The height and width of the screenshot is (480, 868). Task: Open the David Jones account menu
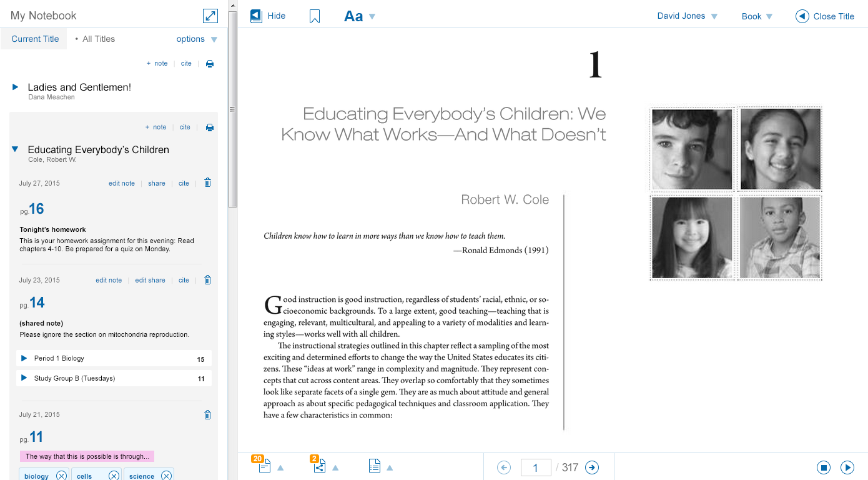pos(682,16)
